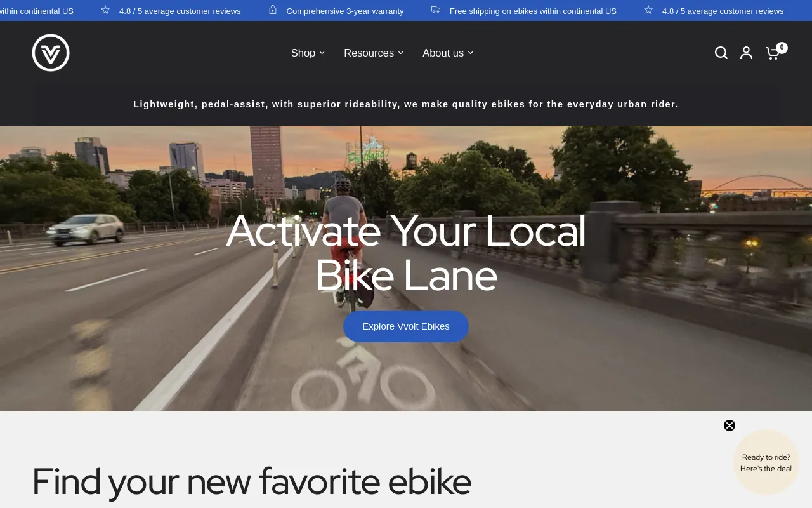
Task: Click the second star icon in announcement bar
Action: [x=648, y=10]
